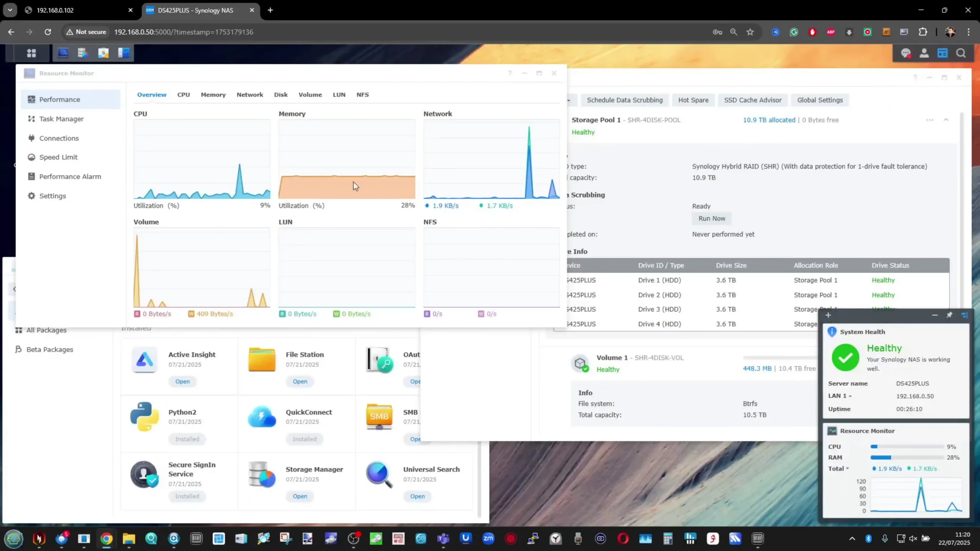Image resolution: width=980 pixels, height=551 pixels.
Task: Switch to Disk tab in Resource Monitor
Action: pos(281,95)
